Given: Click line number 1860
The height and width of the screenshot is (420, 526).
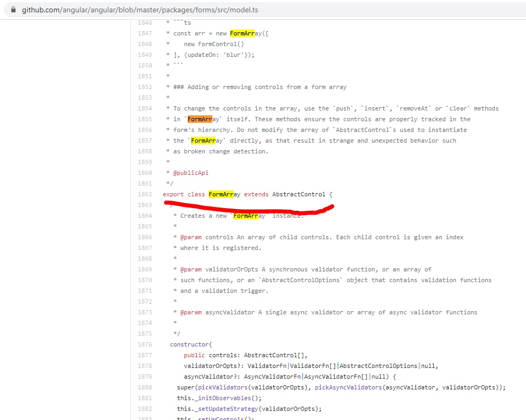Looking at the screenshot, I should [145, 173].
